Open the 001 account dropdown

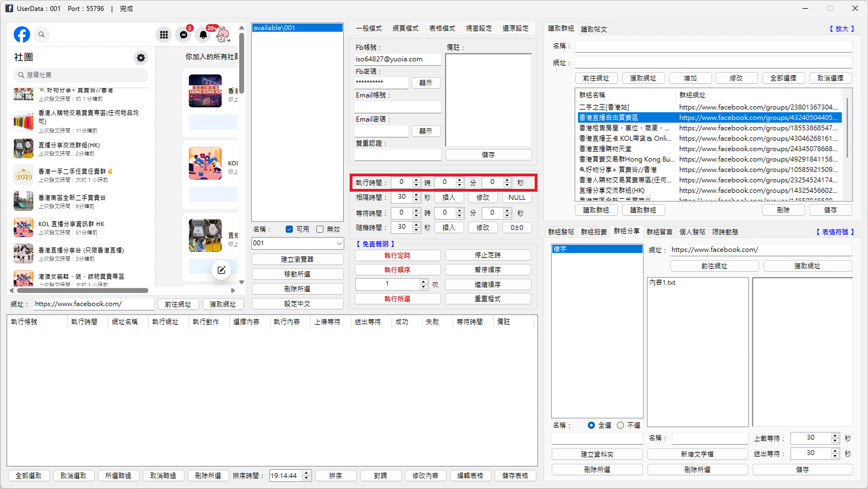[x=297, y=243]
